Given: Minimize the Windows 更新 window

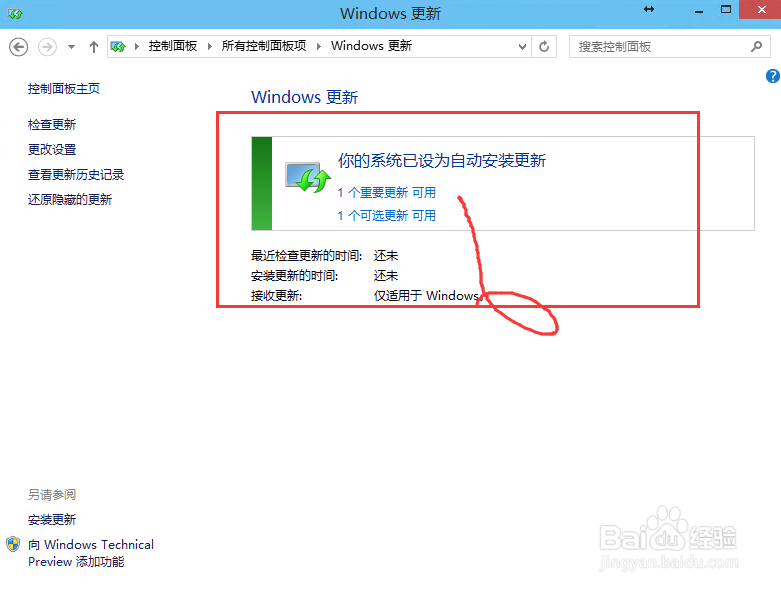Looking at the screenshot, I should point(699,10).
